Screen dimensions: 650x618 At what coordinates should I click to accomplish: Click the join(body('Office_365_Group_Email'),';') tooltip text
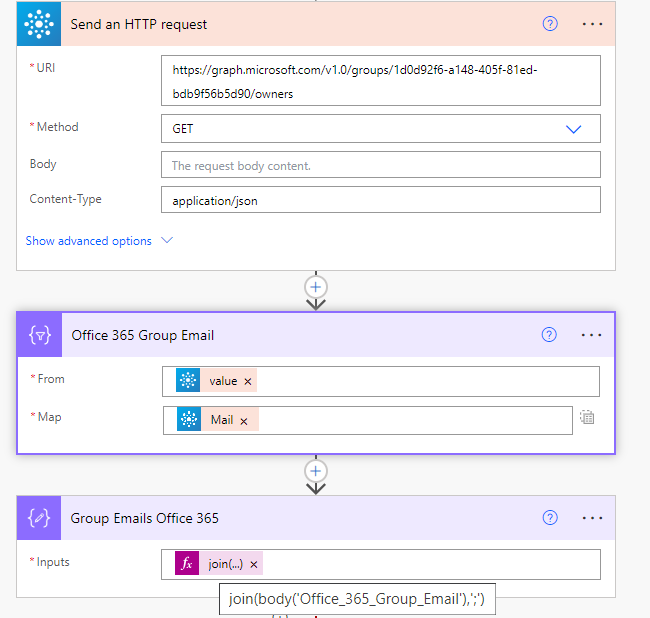tap(357, 599)
